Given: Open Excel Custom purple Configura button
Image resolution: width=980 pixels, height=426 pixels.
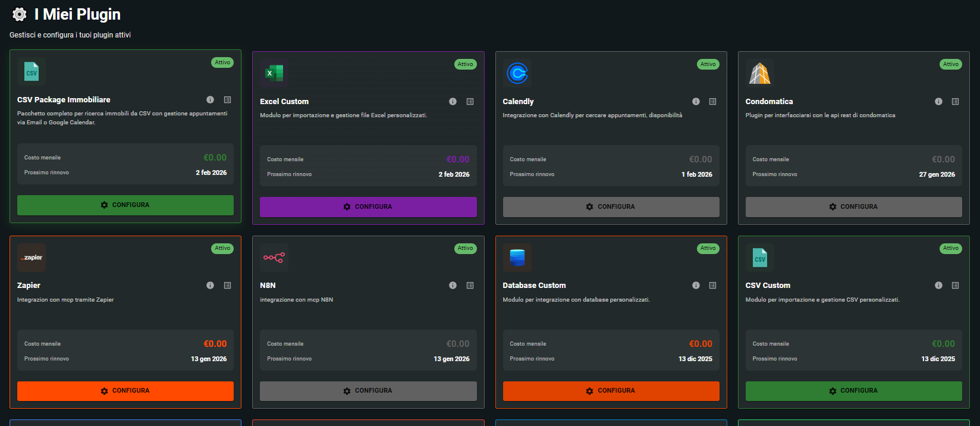Looking at the screenshot, I should pos(368,207).
